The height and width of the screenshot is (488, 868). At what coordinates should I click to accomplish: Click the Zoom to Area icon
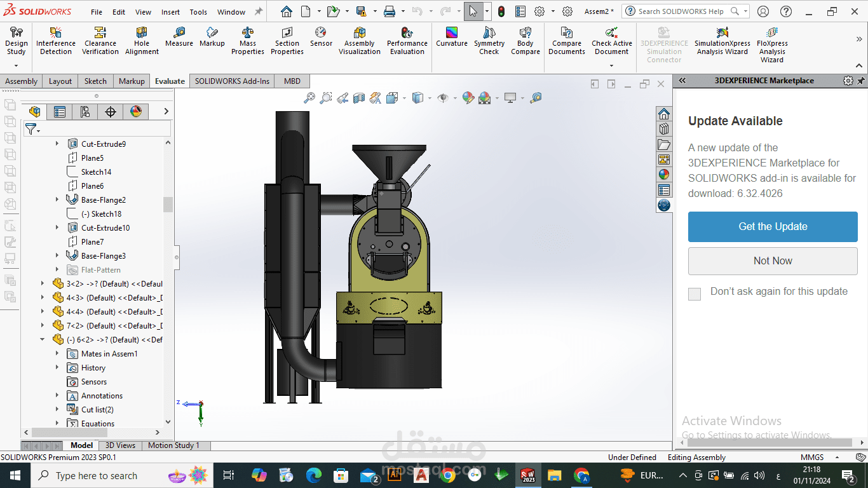(x=326, y=98)
